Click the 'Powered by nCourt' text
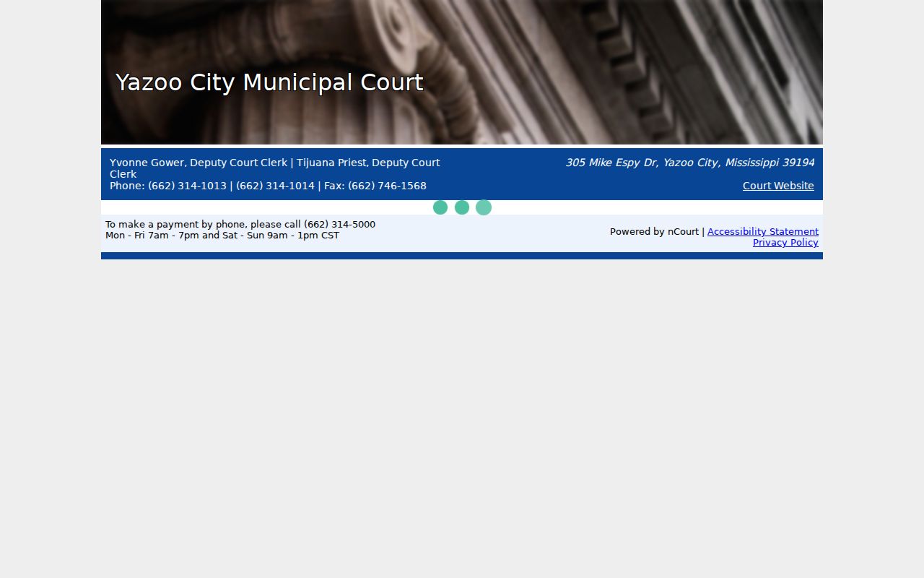The height and width of the screenshot is (578, 924). point(654,231)
